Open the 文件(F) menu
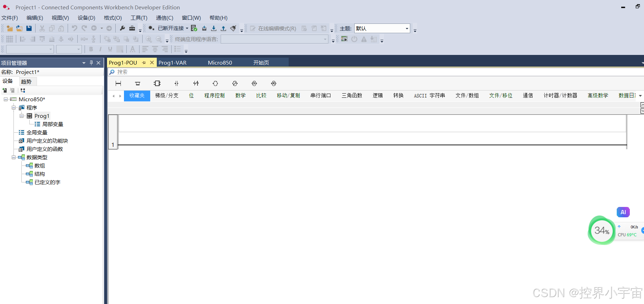Screen dimensions: 644x304 pos(10,18)
